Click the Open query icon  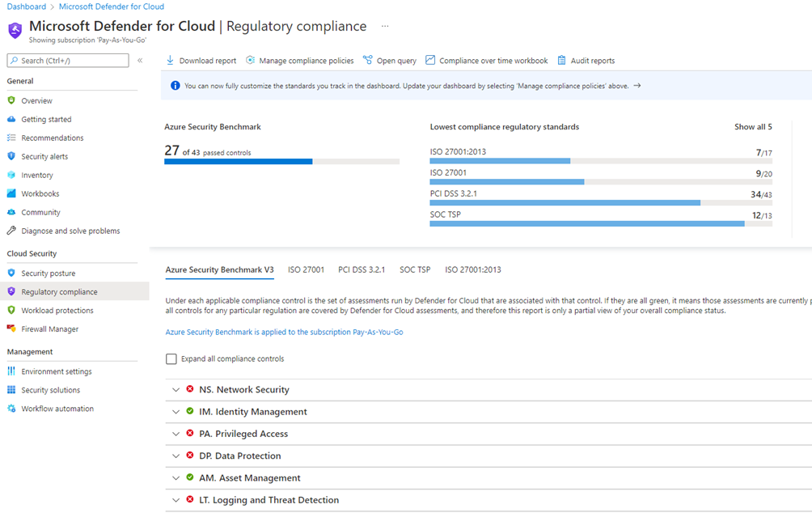tap(368, 61)
